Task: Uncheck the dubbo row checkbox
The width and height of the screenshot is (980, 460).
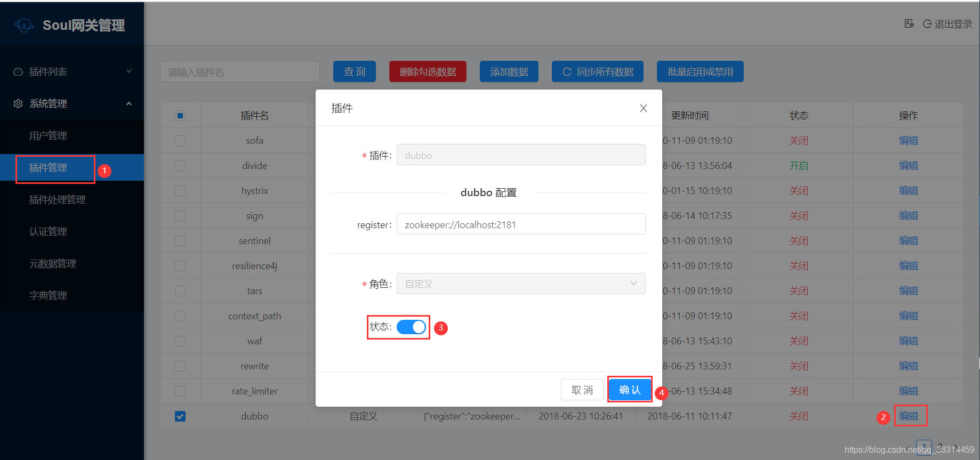Action: [180, 416]
